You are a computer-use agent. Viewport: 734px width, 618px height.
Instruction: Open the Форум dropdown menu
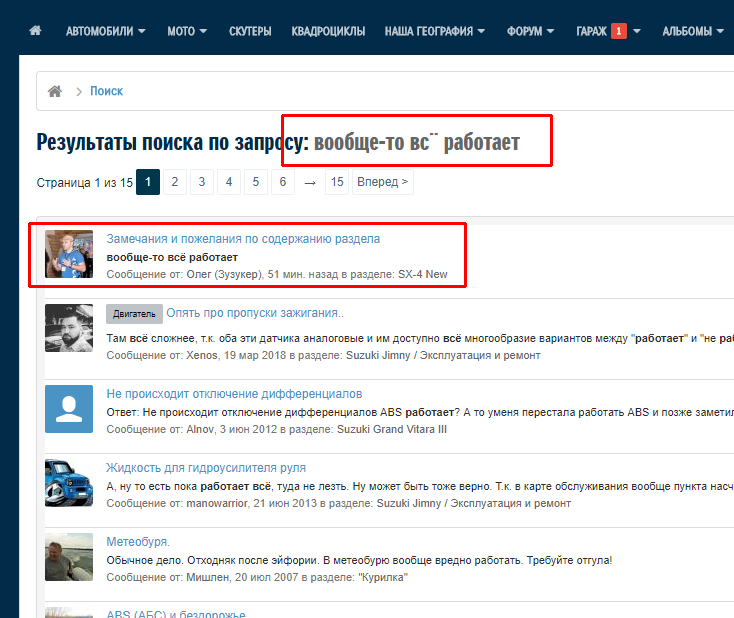point(530,31)
